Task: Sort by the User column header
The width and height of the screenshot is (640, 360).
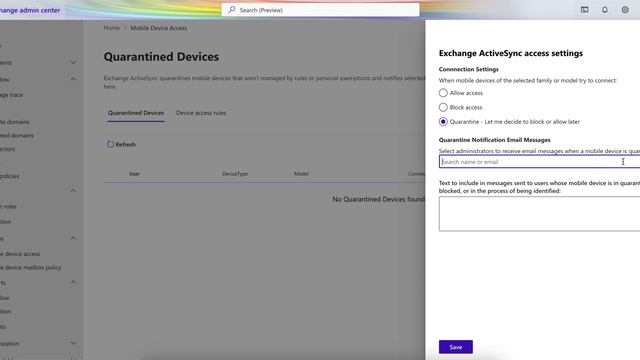Action: [x=134, y=174]
